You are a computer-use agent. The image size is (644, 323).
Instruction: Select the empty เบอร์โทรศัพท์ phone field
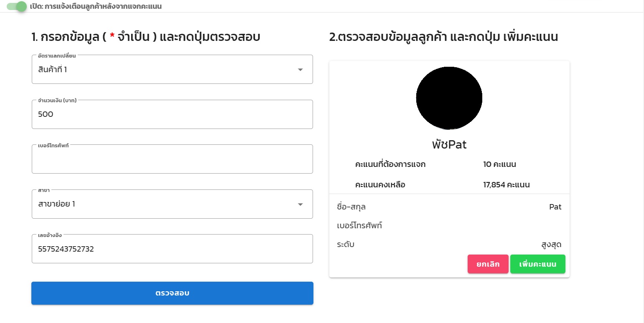(x=172, y=159)
